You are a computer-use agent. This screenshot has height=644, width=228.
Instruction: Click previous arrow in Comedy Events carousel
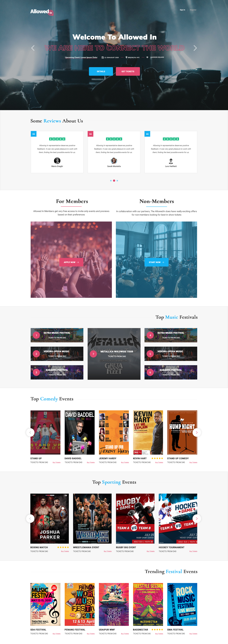30,432
